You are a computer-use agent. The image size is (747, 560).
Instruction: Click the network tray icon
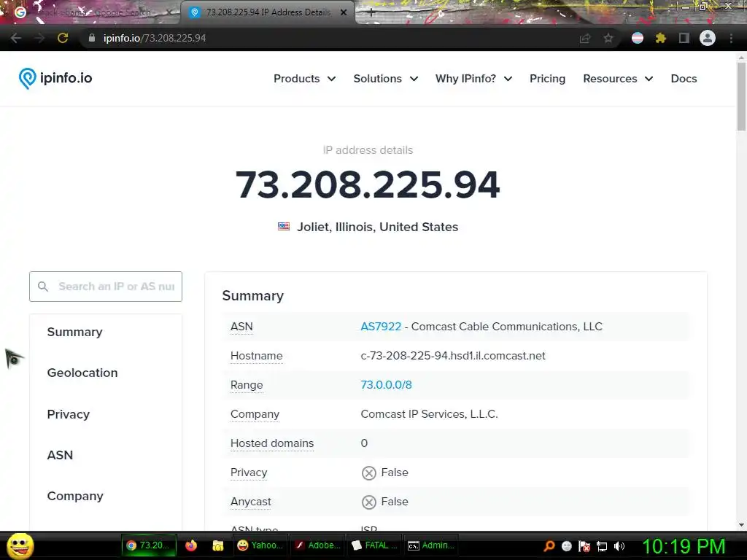[x=602, y=546]
